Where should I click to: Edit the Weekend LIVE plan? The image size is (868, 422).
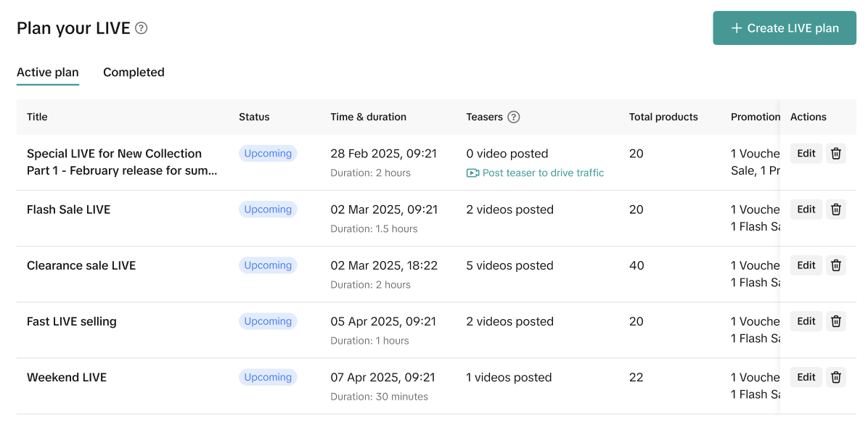click(x=806, y=377)
